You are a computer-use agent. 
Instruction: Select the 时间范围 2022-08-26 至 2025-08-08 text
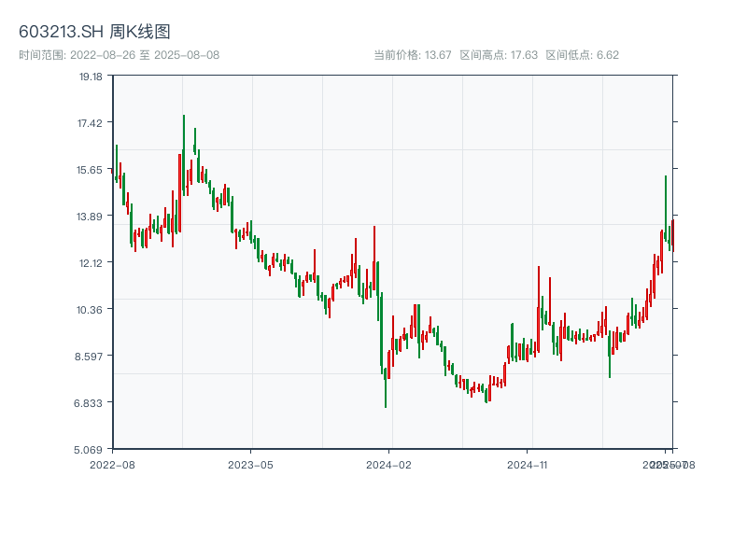click(x=120, y=55)
